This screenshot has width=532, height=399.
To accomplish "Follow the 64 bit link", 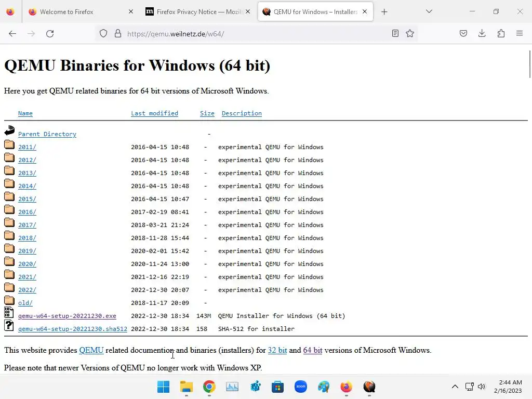I will coord(312,350).
